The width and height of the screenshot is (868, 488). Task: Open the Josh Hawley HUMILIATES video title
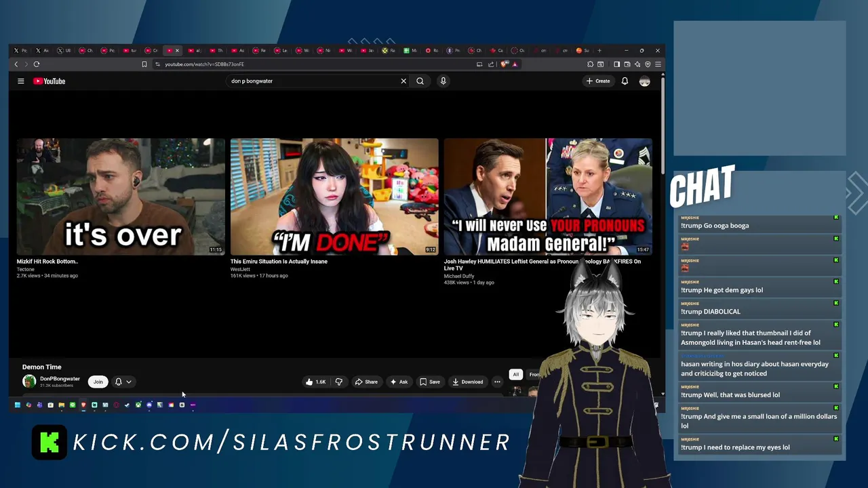tap(542, 264)
